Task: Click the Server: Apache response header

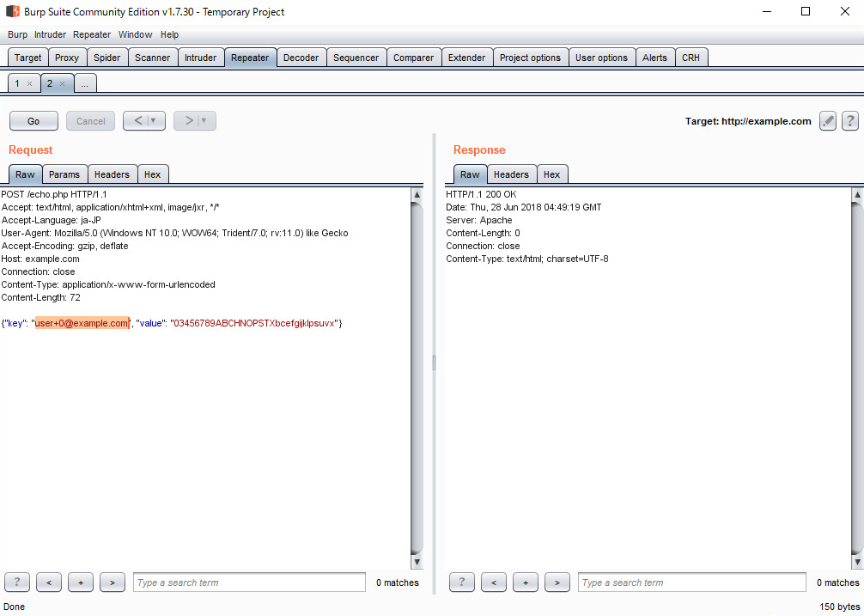Action: pyautogui.click(x=479, y=220)
